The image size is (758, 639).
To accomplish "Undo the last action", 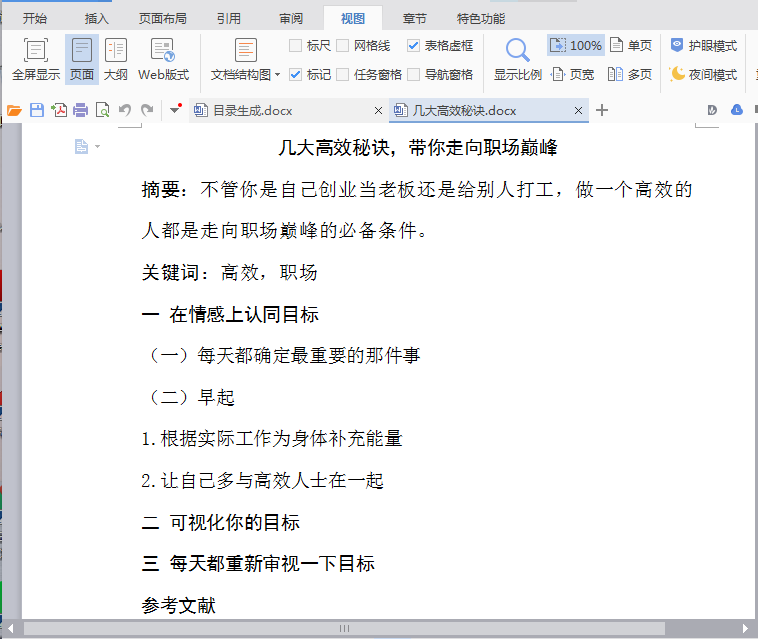I will (125, 110).
